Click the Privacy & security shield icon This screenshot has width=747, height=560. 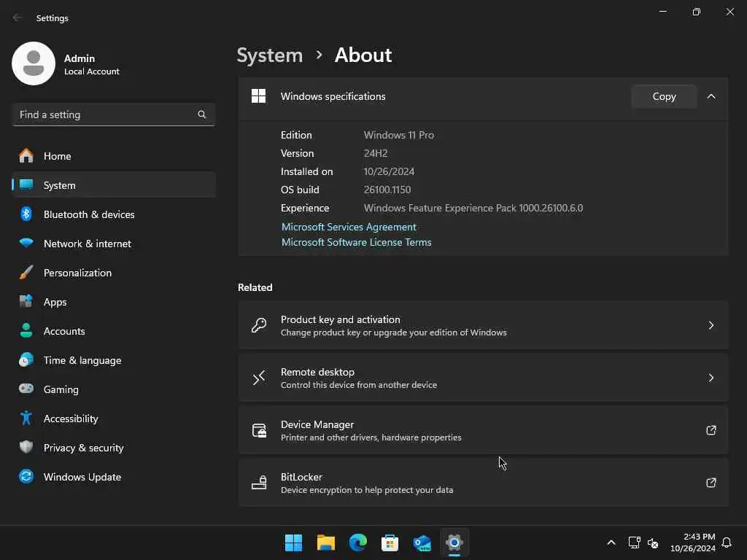tap(26, 447)
